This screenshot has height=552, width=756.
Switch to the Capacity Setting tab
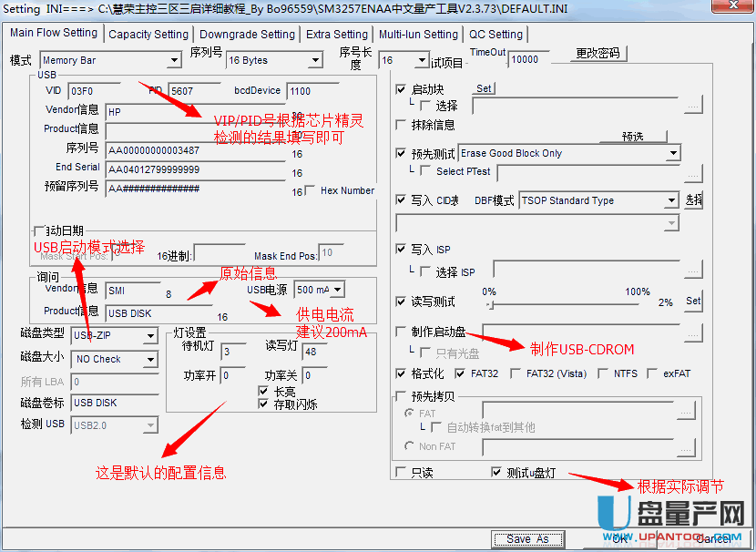point(148,35)
